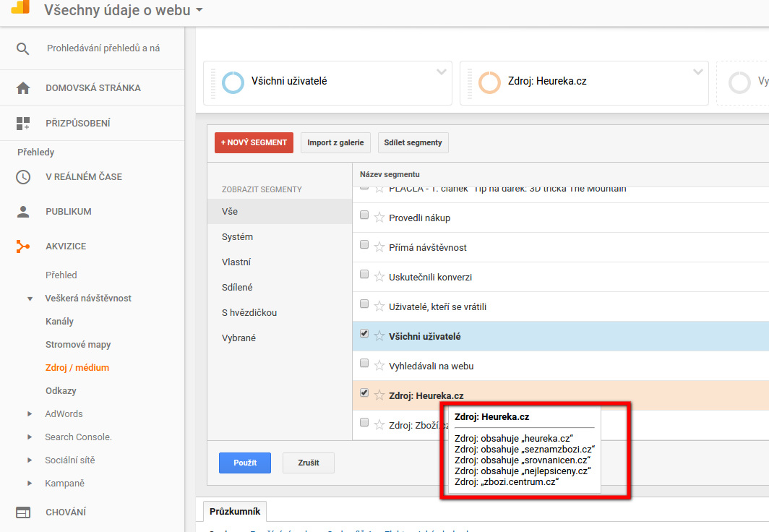
Task: Select the Vlastní segment filter
Action: coord(236,262)
